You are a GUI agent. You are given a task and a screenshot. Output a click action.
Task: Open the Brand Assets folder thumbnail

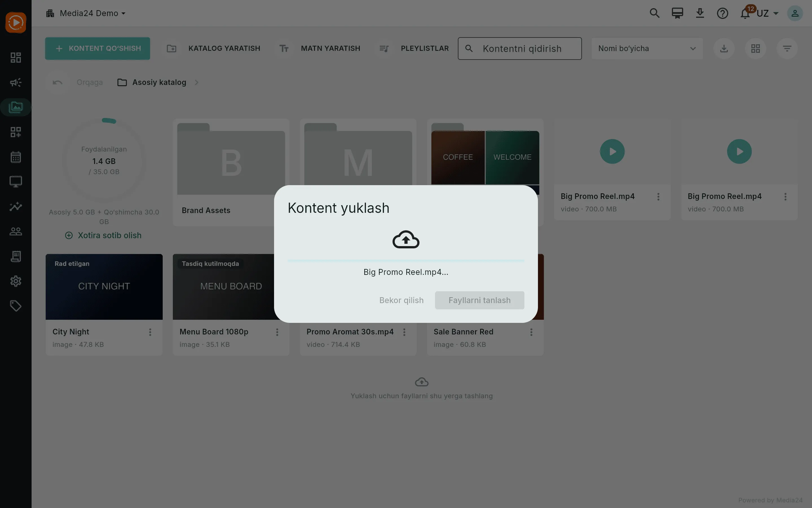coord(231,159)
